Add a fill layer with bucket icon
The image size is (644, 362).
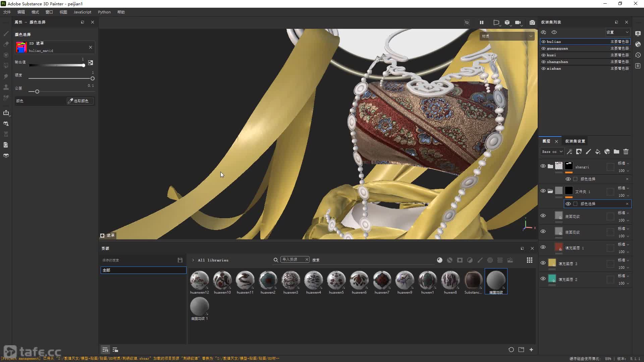598,152
